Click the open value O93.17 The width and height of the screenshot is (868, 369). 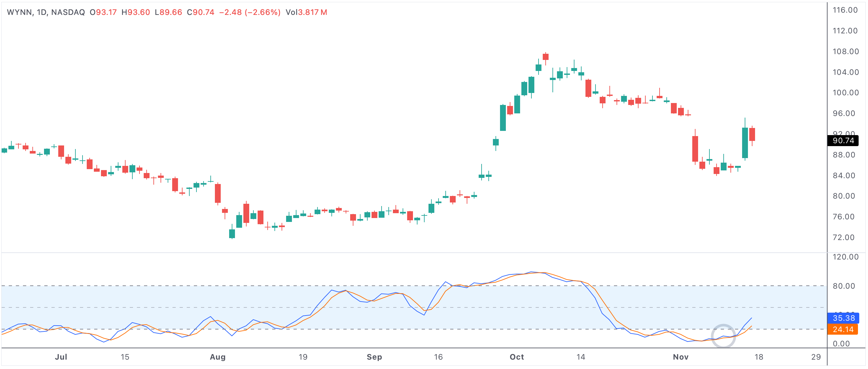pos(103,12)
